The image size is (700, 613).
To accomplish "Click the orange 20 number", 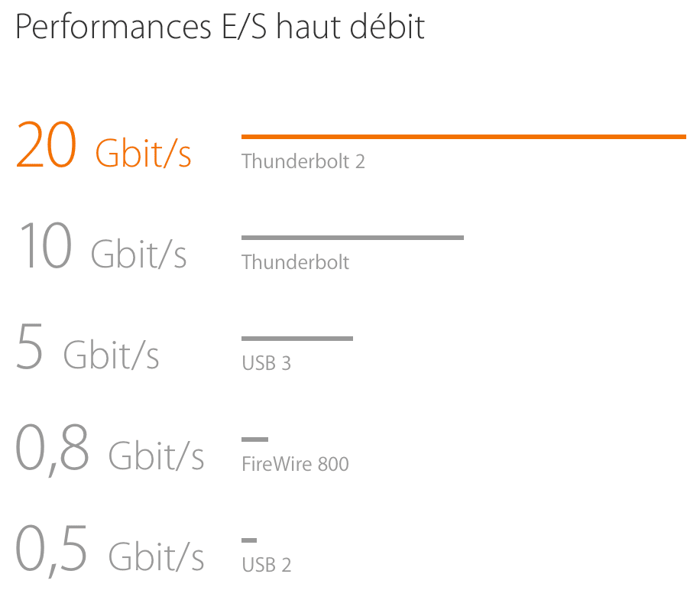I will (x=46, y=144).
